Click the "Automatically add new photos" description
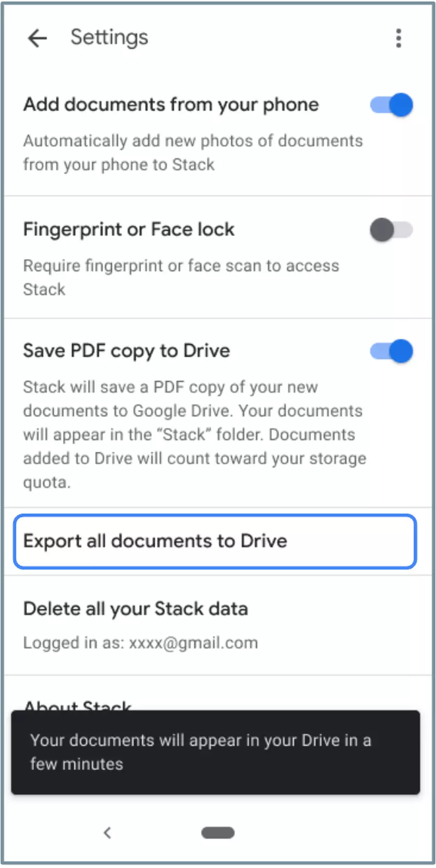 (x=192, y=152)
